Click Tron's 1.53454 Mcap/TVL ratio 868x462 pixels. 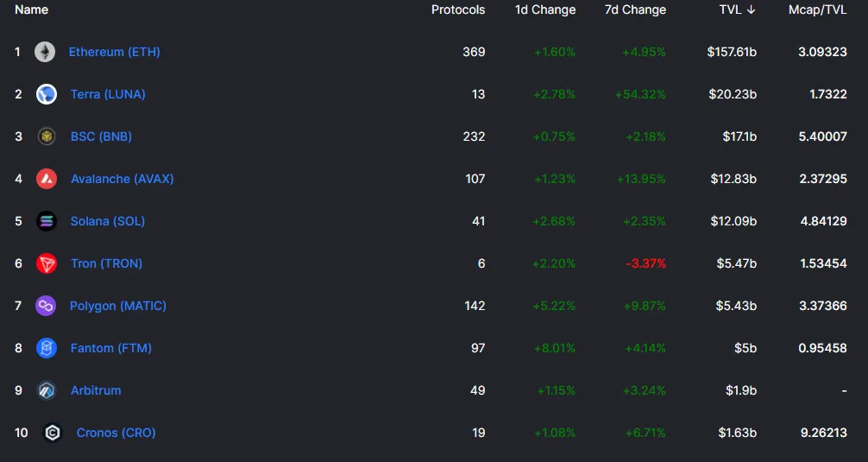[824, 263]
